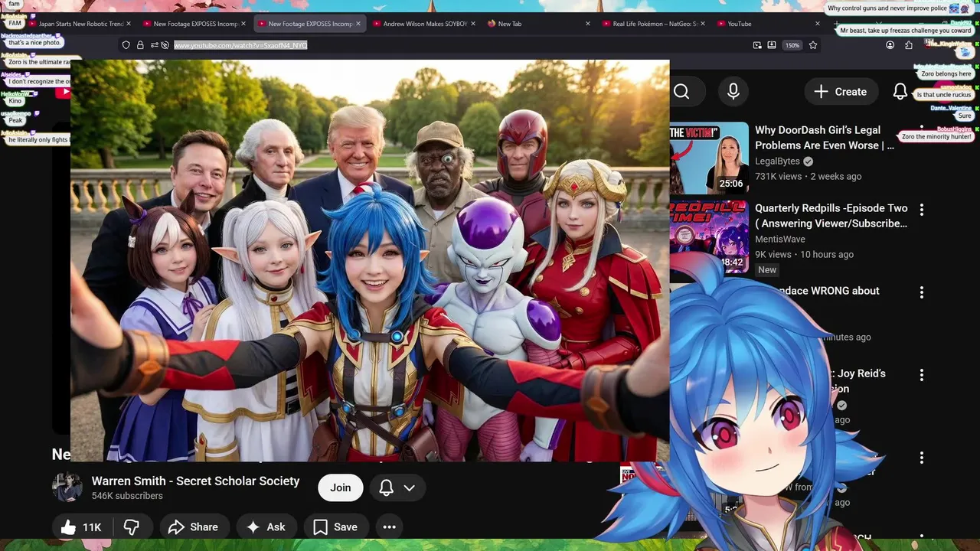
Task: Close the plain YouTube tab
Action: tap(817, 24)
